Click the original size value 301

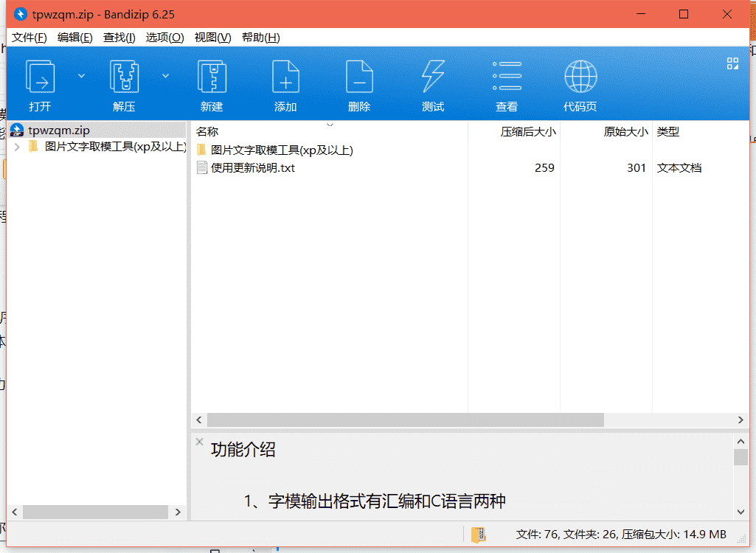pos(637,168)
